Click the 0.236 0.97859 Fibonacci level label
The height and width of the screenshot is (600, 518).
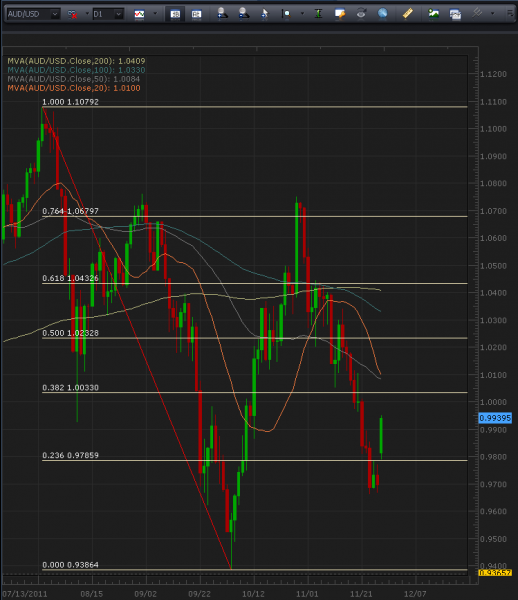tap(70, 455)
